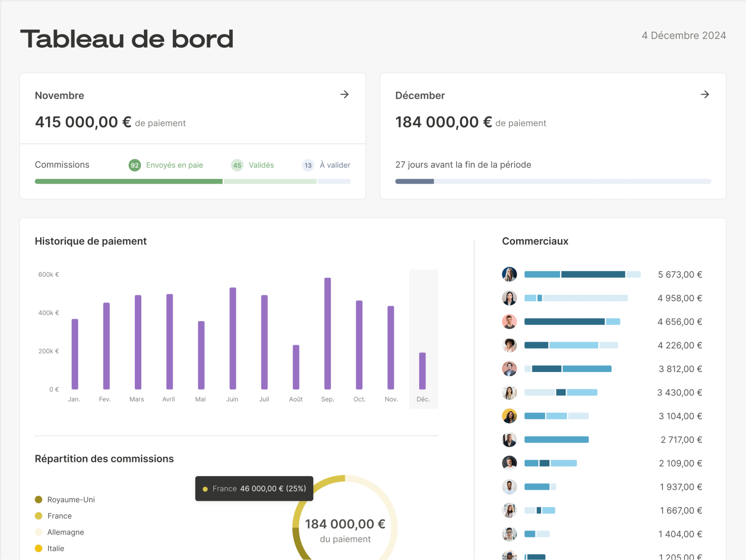
Task: Click avatar next to 3 104,00 € row
Action: tap(509, 416)
